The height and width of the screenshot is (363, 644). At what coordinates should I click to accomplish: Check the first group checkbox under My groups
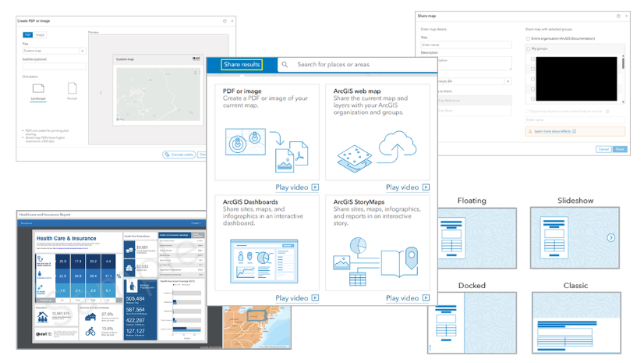533,59
